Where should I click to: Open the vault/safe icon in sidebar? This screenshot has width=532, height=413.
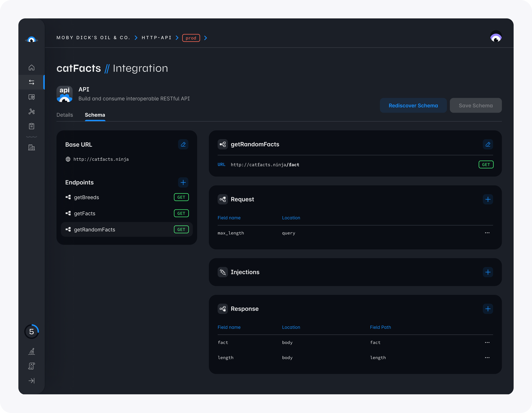[31, 97]
